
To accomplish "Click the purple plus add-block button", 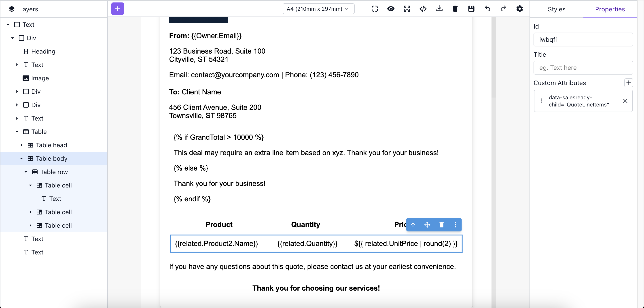I will [117, 9].
